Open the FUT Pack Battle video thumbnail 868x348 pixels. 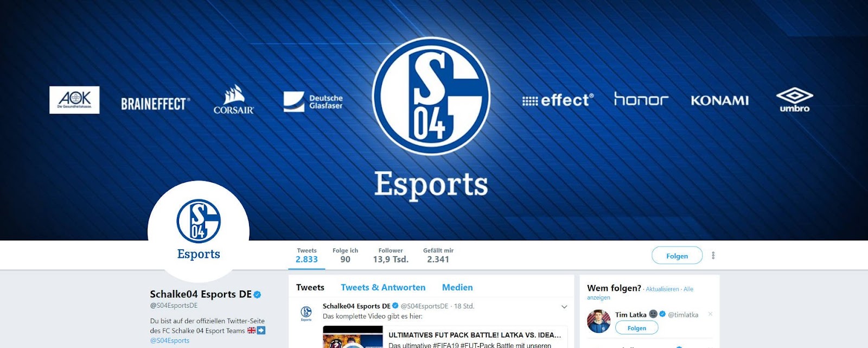pos(353,337)
